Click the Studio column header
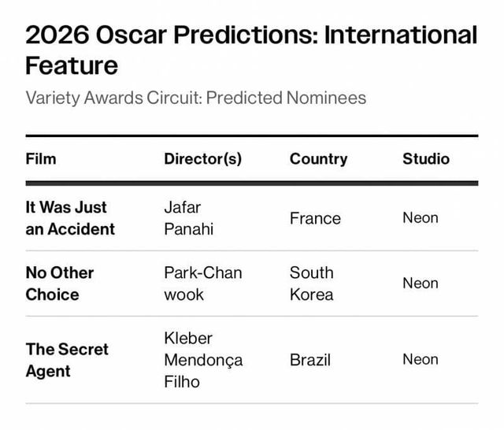 tap(426, 159)
